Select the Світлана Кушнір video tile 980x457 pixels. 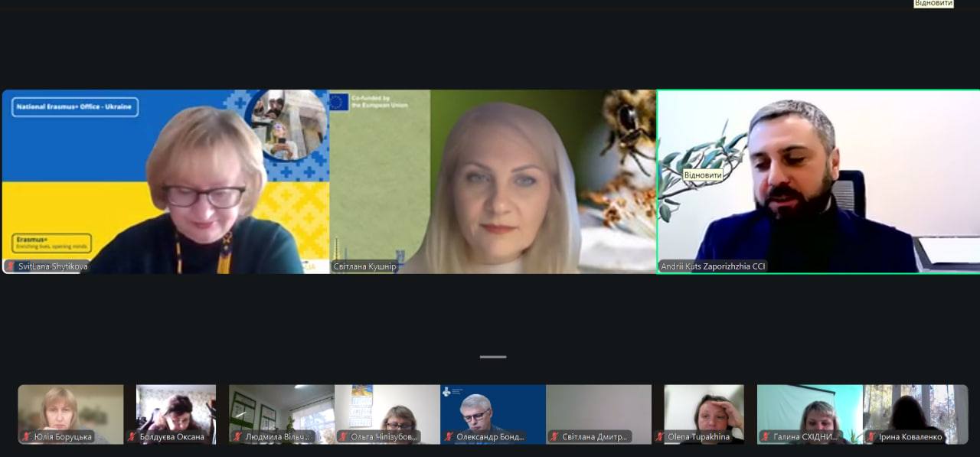[x=492, y=181]
